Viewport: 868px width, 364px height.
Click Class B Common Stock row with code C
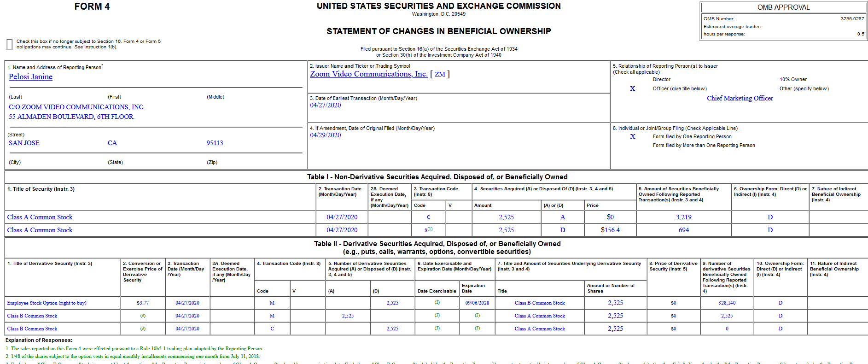coord(32,329)
